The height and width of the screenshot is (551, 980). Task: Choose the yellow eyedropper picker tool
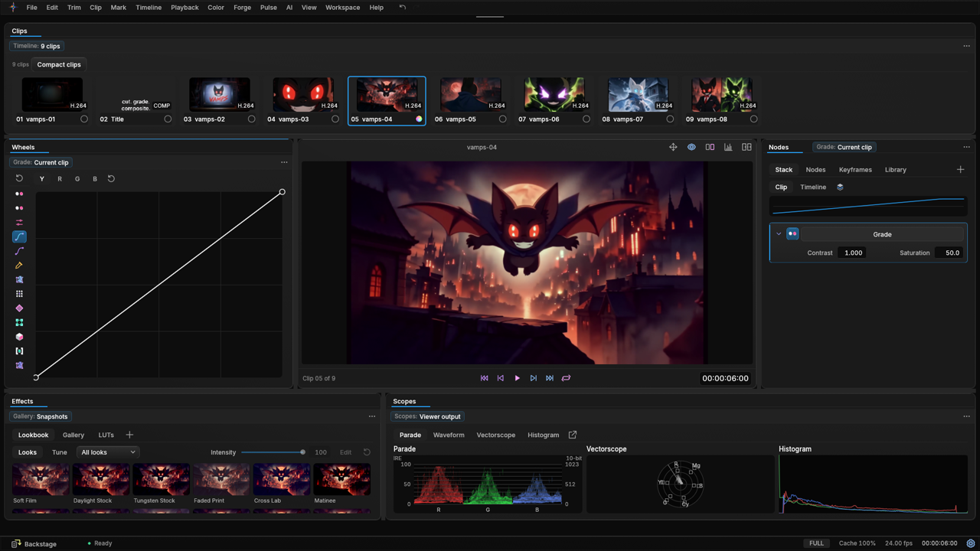click(x=19, y=265)
